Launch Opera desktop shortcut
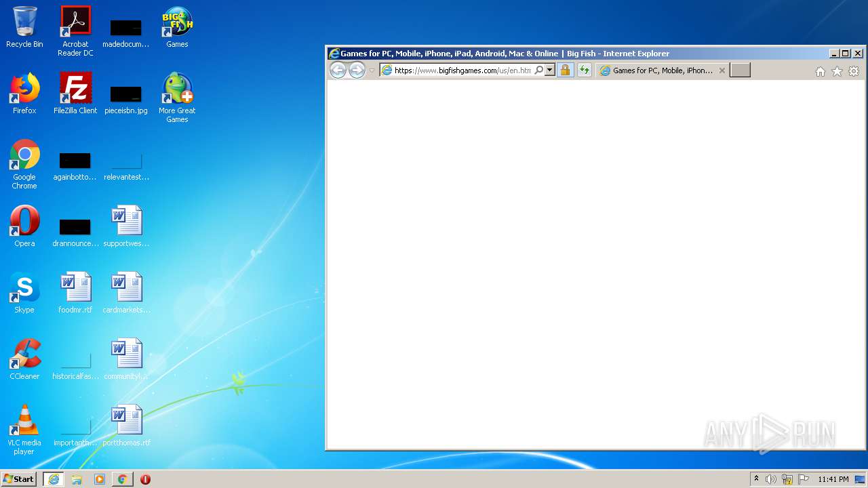 24,226
